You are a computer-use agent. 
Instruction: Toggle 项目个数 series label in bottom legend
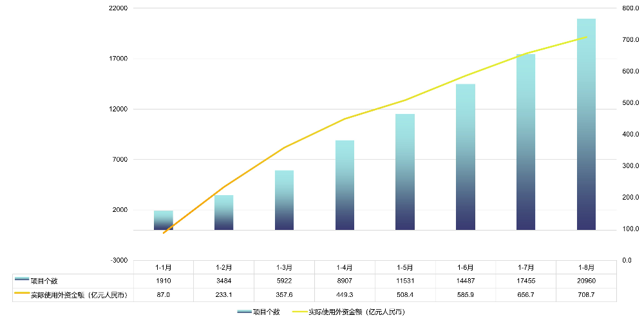(x=266, y=312)
